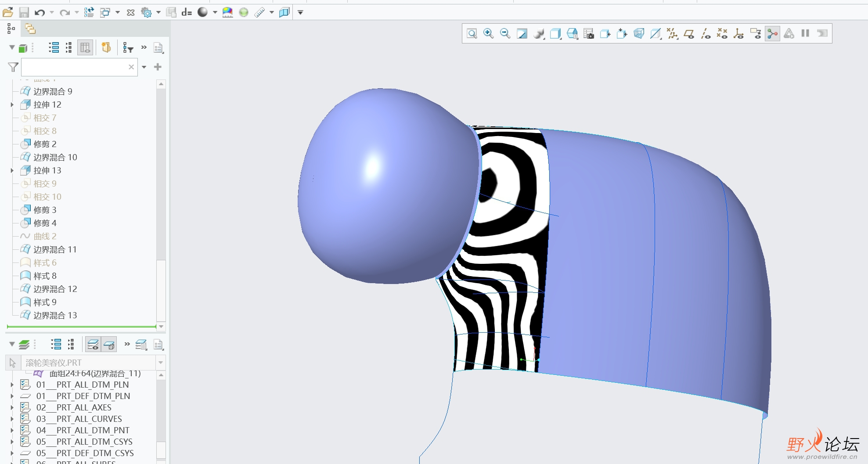Collapse all layer tree nodes
Viewport: 868px width, 464px height.
pos(70,345)
